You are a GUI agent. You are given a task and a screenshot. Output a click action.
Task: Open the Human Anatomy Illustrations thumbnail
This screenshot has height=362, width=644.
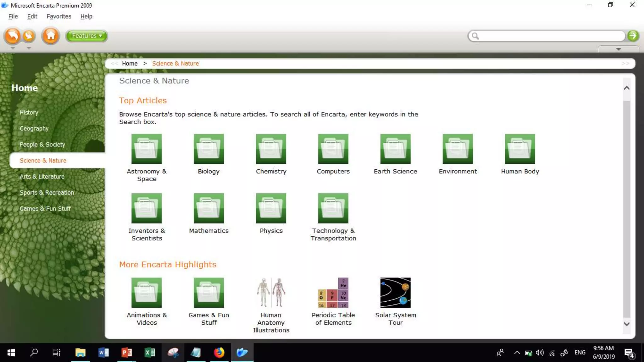tap(271, 293)
